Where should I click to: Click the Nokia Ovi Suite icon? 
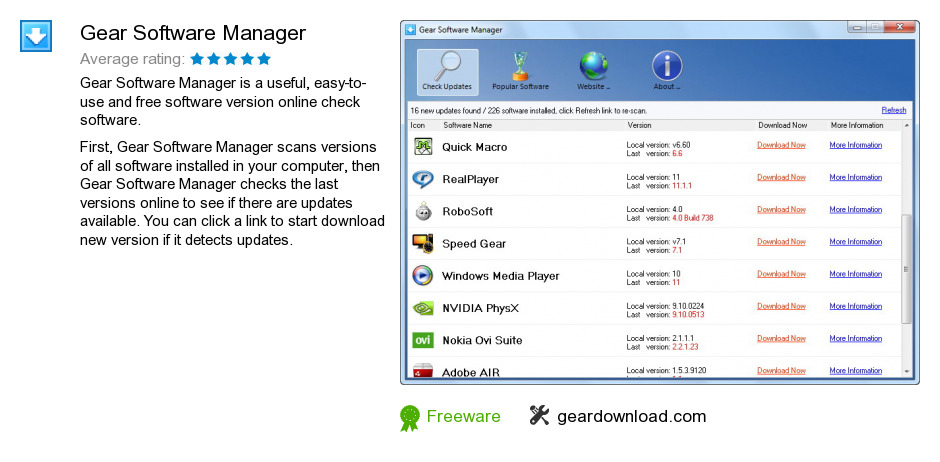coord(423,340)
